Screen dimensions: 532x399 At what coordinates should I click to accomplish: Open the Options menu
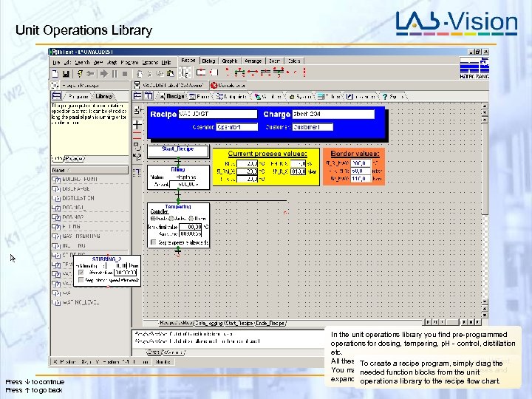tap(150, 62)
